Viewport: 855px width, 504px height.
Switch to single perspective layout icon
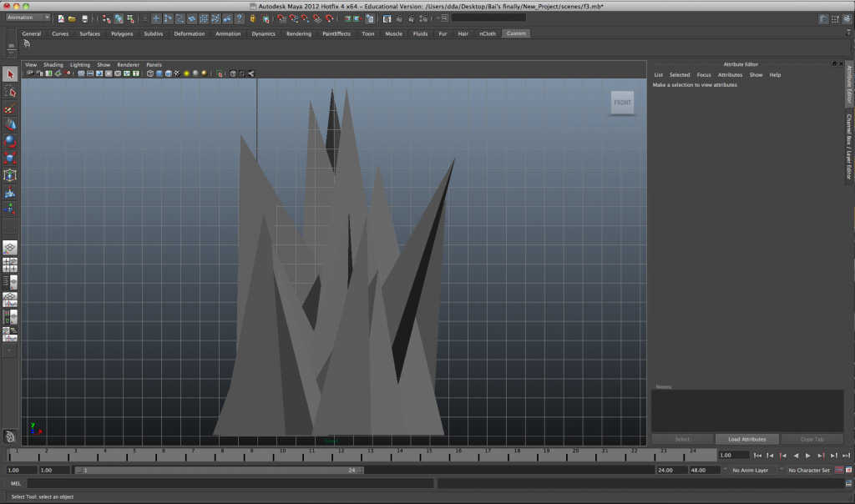(x=10, y=248)
